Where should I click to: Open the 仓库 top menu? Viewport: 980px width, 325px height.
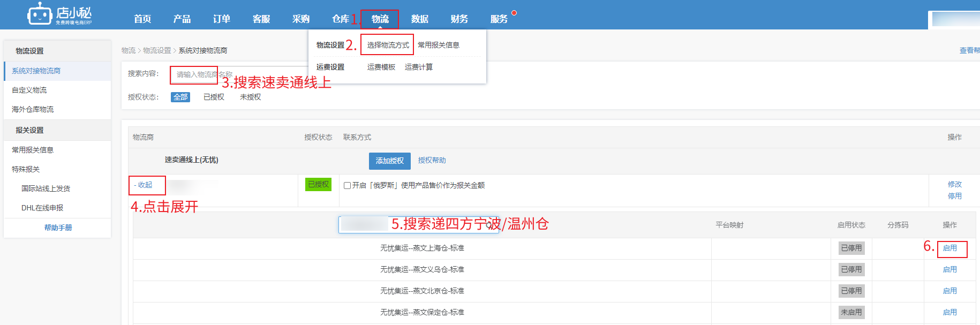coord(341,19)
